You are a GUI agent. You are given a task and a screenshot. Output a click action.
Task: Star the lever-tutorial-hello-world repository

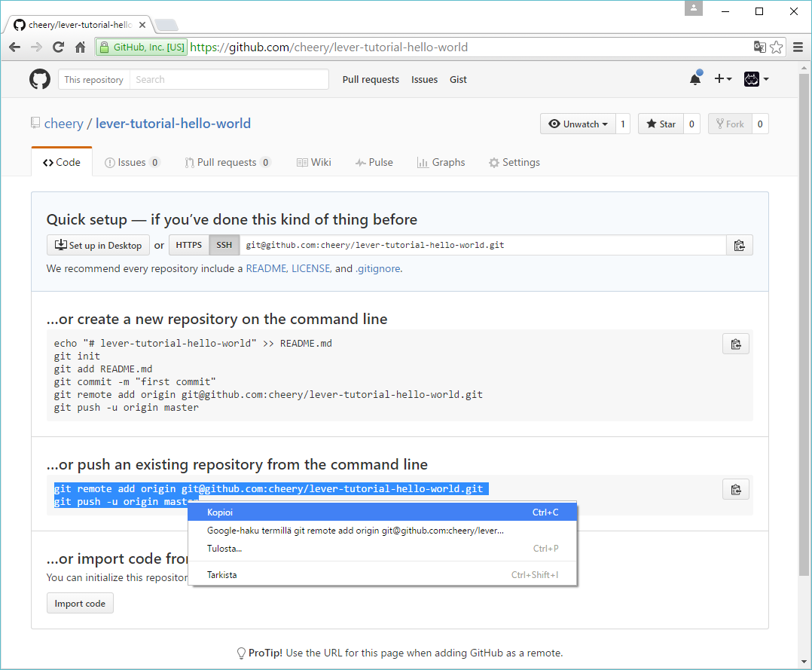(x=661, y=124)
